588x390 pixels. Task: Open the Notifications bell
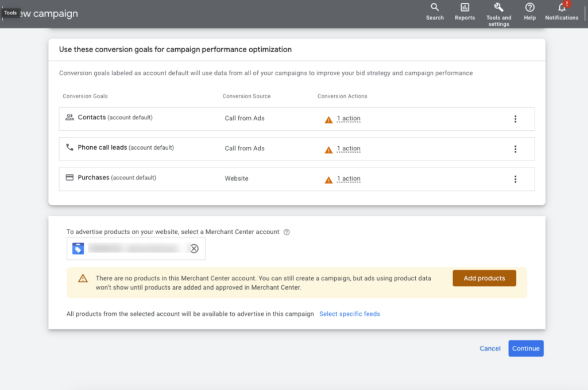coord(562,8)
